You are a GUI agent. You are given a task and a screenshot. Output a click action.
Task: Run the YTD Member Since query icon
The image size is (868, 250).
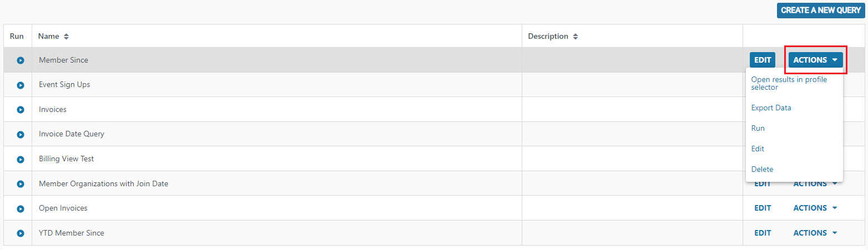(x=21, y=233)
